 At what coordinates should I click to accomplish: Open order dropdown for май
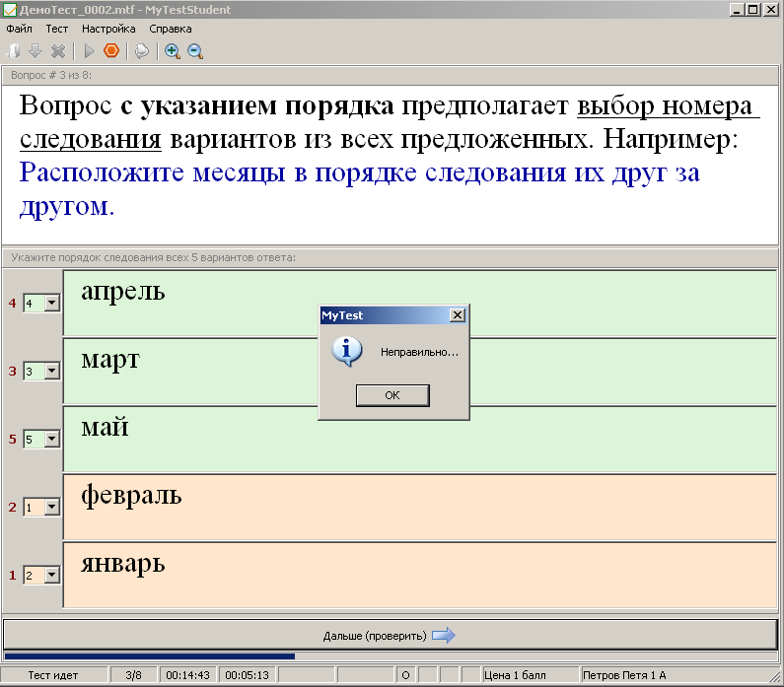point(51,439)
